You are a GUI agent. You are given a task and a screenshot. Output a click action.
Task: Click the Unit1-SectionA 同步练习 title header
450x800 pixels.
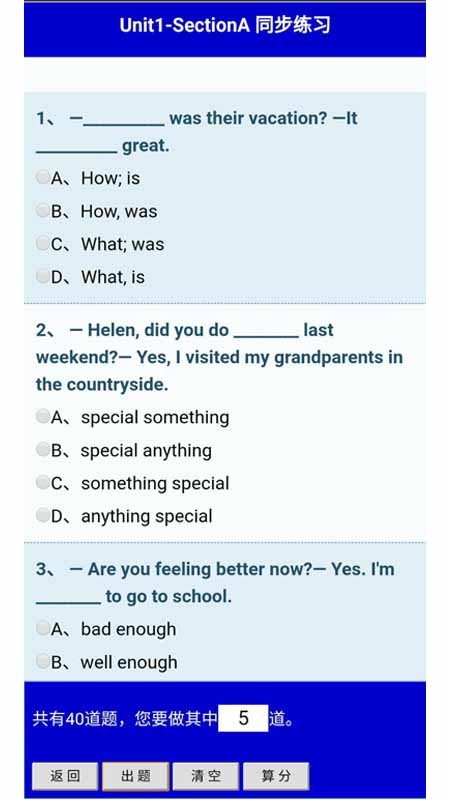click(x=225, y=26)
